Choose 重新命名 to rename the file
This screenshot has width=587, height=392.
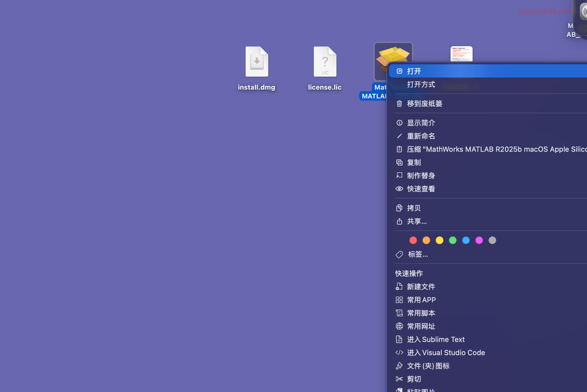point(488,136)
